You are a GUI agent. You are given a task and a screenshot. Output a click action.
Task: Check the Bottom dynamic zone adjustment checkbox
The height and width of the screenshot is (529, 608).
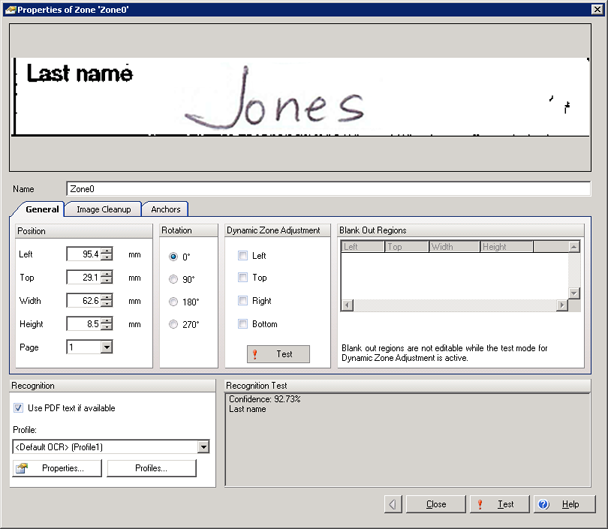pyautogui.click(x=243, y=324)
